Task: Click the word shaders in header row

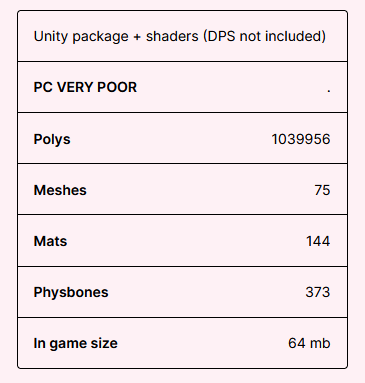Action: coord(172,36)
